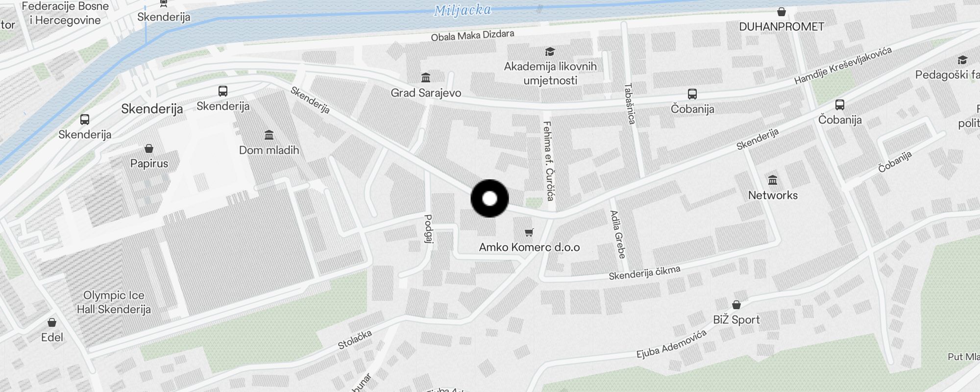This screenshot has height=392, width=980.
Task: Select the Networks building icon
Action: pyautogui.click(x=773, y=180)
